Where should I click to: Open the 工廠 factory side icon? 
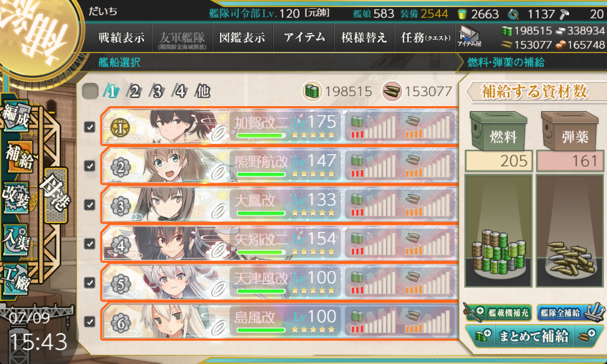[x=16, y=279]
